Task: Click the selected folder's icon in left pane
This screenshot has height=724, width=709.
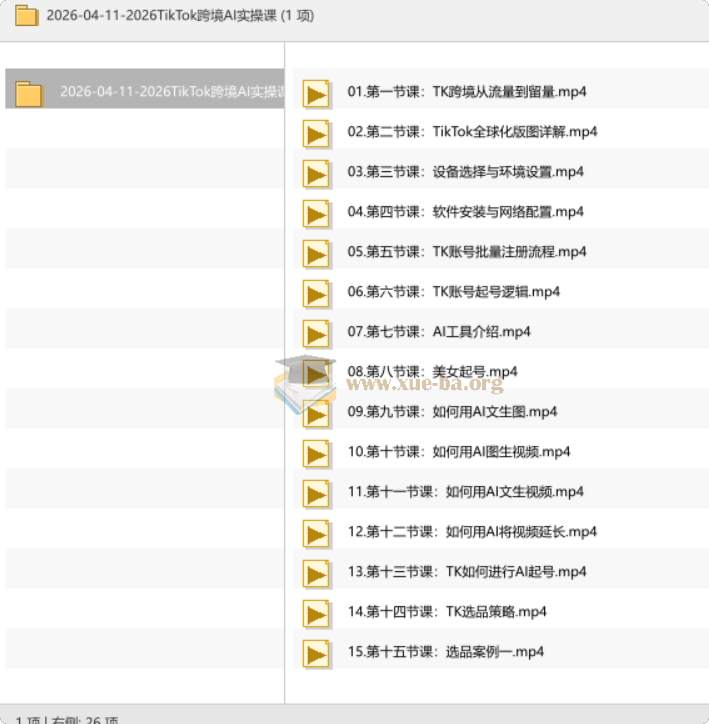Action: click(x=29, y=94)
